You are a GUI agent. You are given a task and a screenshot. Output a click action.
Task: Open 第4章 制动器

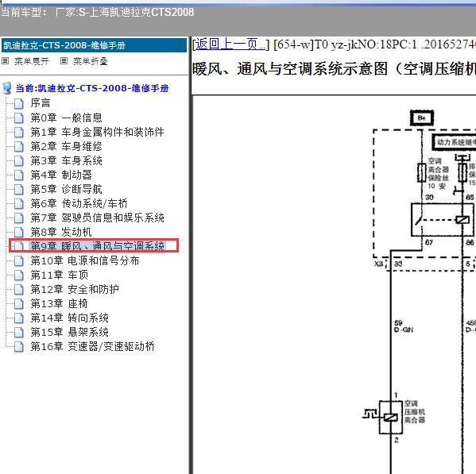click(61, 175)
